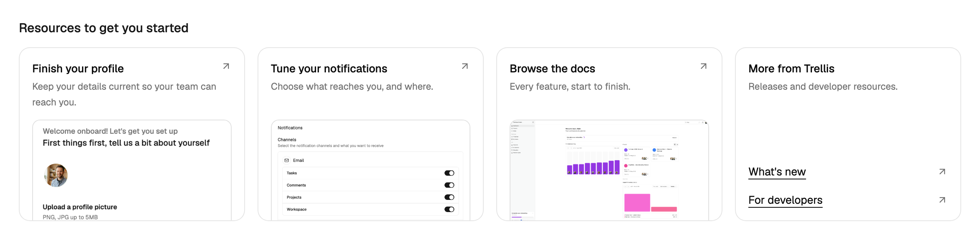Screen dimensions: 980x240
Task: Click 'Select the notification channels' helper text
Action: (331, 146)
